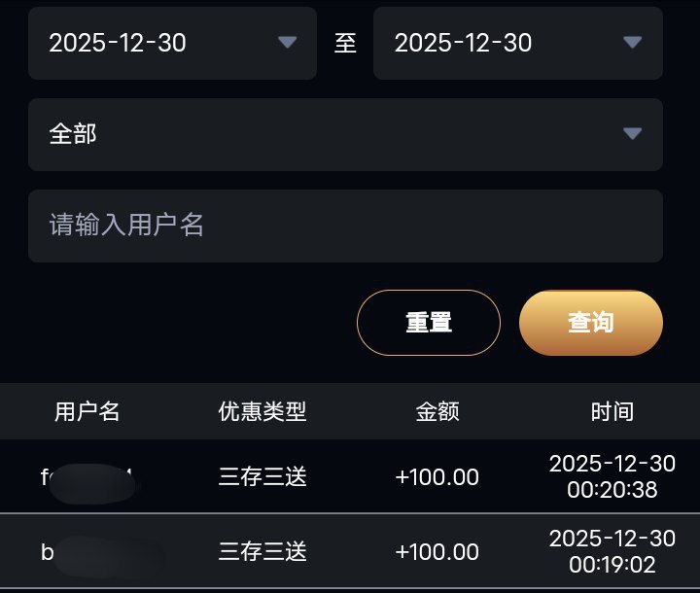
Task: Click the 全部 filter dropdown arrow
Action: coord(633,133)
